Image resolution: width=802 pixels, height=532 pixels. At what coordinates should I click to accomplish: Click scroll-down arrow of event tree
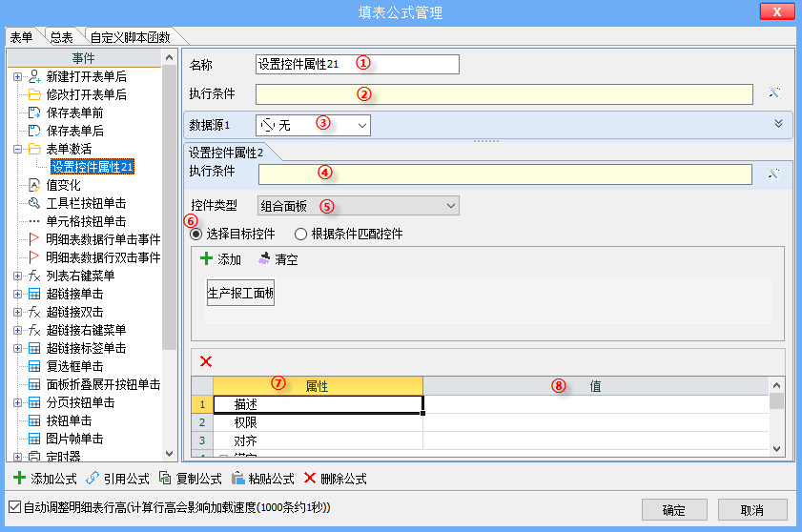coord(170,454)
